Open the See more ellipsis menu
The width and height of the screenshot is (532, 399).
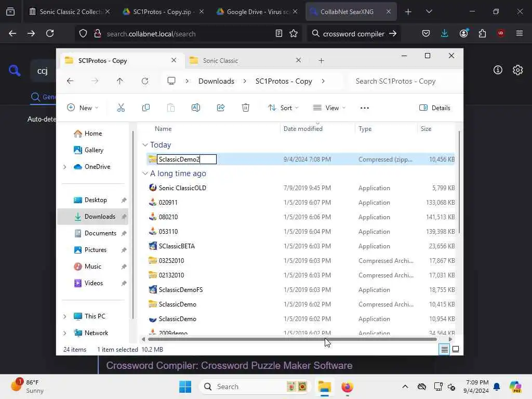(x=364, y=108)
